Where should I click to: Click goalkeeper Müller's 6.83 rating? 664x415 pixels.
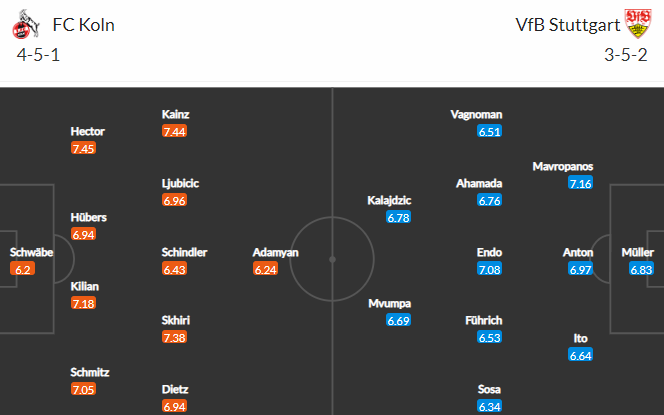(641, 269)
